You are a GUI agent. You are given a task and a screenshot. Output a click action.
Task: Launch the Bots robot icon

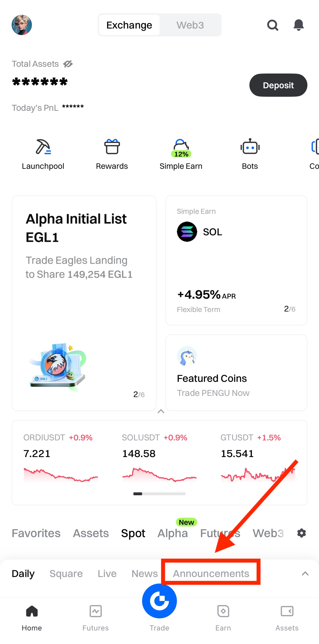click(250, 147)
